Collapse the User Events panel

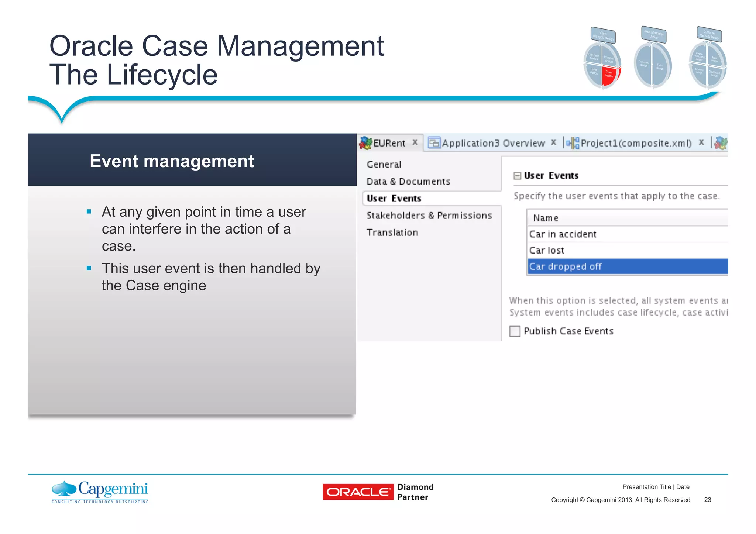pos(518,176)
